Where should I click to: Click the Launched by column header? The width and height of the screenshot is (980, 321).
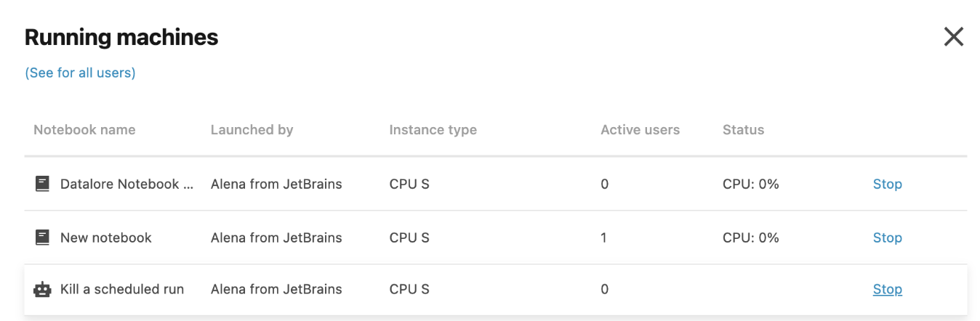point(252,130)
